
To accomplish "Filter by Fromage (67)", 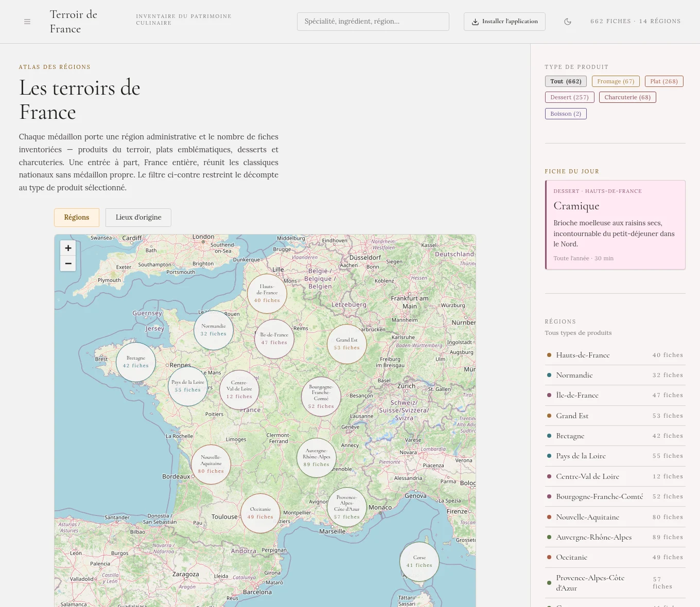I will point(616,81).
